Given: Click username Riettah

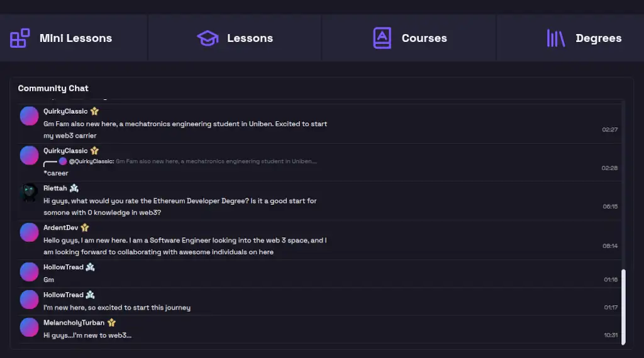Looking at the screenshot, I should tap(55, 188).
